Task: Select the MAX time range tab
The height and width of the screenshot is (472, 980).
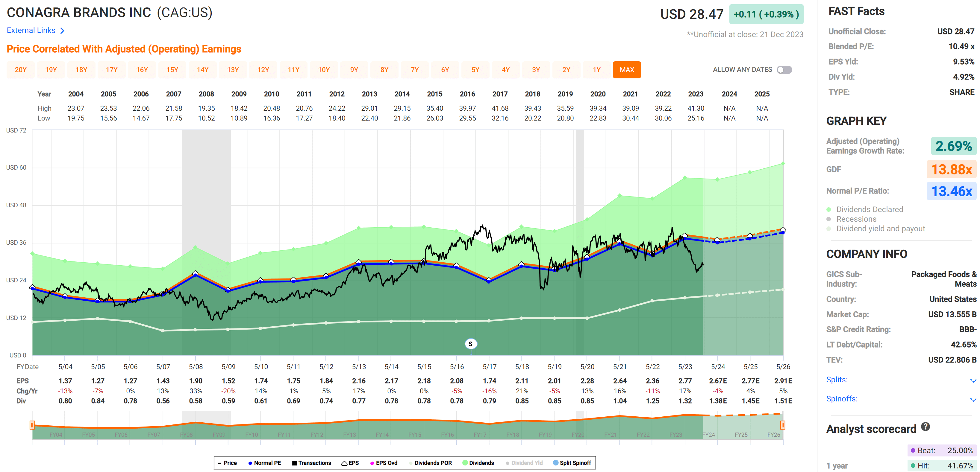Action: click(627, 70)
